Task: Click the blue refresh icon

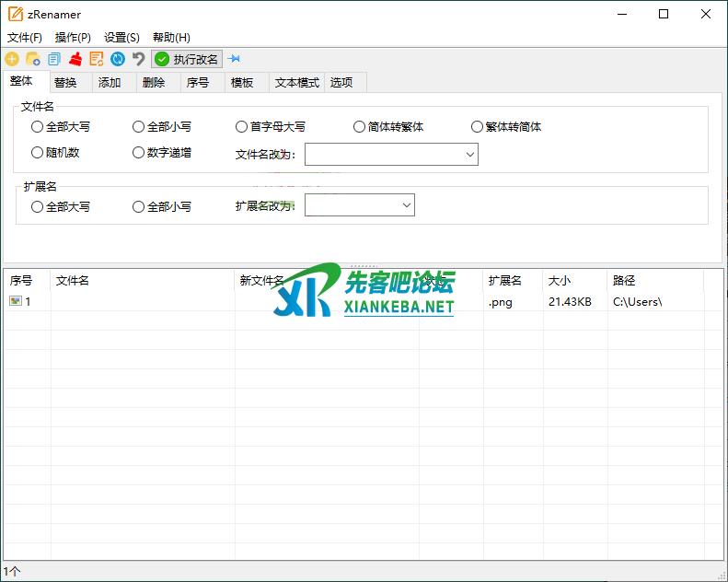Action: click(x=118, y=59)
